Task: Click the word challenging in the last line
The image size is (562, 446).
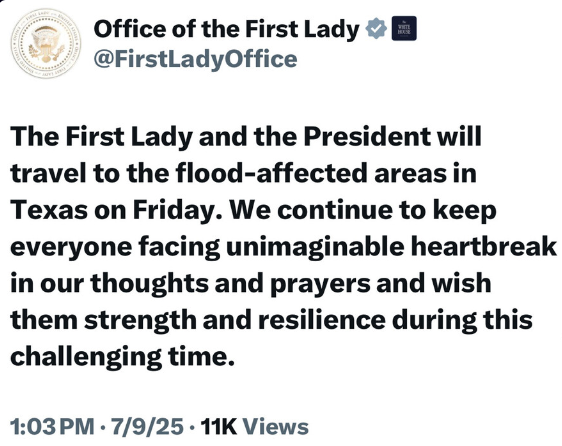Action: (86, 358)
